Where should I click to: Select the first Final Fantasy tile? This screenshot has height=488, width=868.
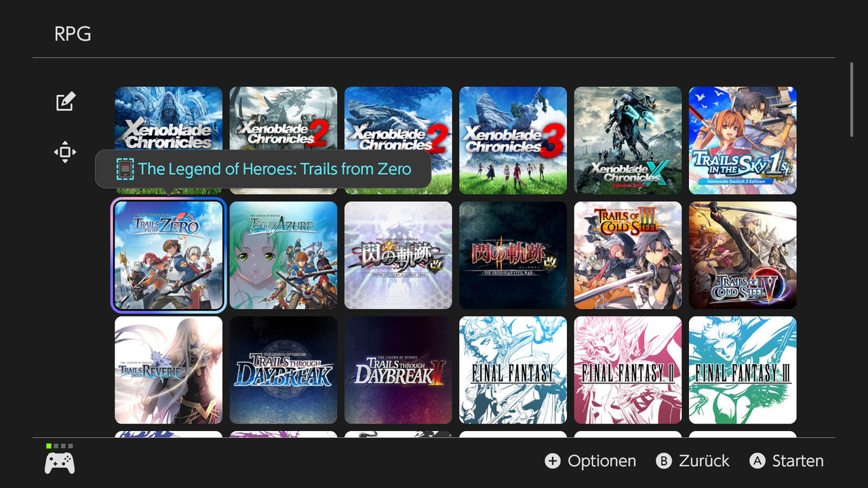(513, 370)
